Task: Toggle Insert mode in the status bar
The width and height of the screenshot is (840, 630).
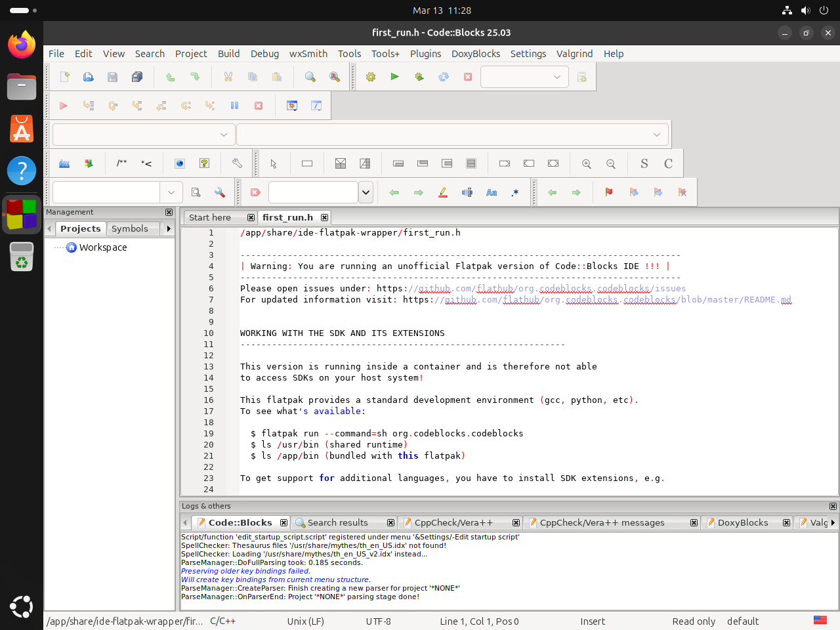Action: click(x=592, y=621)
